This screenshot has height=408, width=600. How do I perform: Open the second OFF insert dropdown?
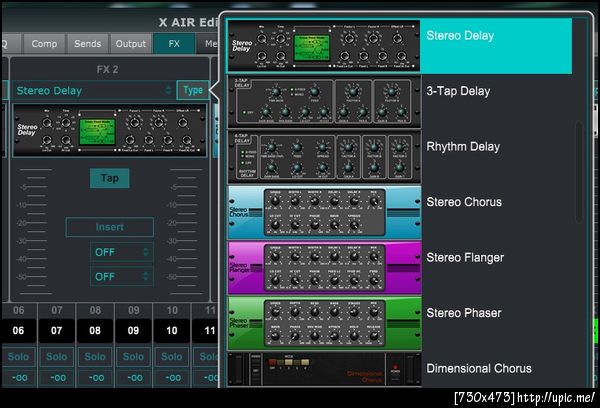point(122,277)
